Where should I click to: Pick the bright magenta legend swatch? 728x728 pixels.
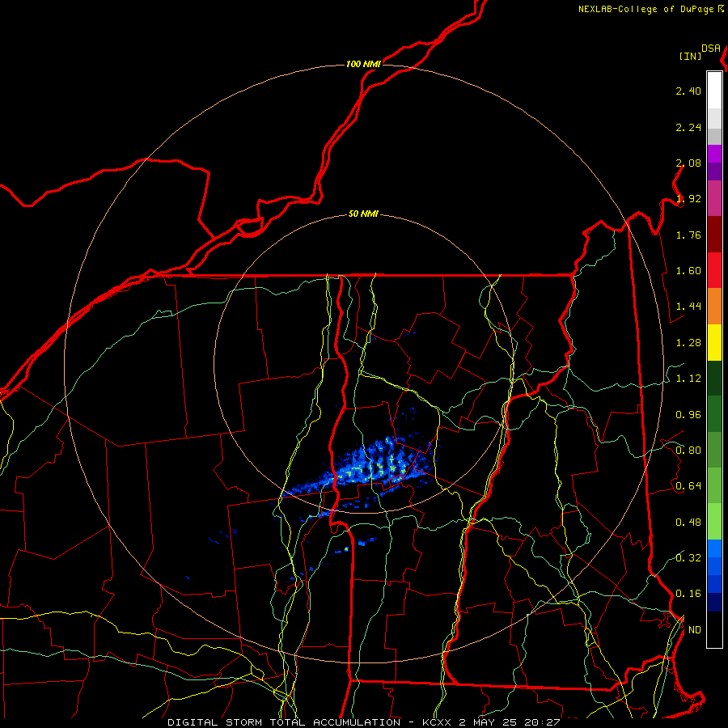pos(714,154)
